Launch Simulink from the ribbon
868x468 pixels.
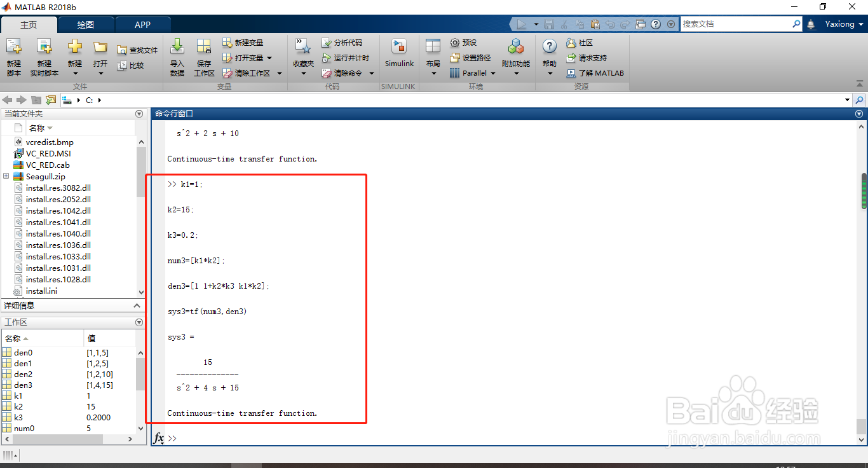click(399, 53)
